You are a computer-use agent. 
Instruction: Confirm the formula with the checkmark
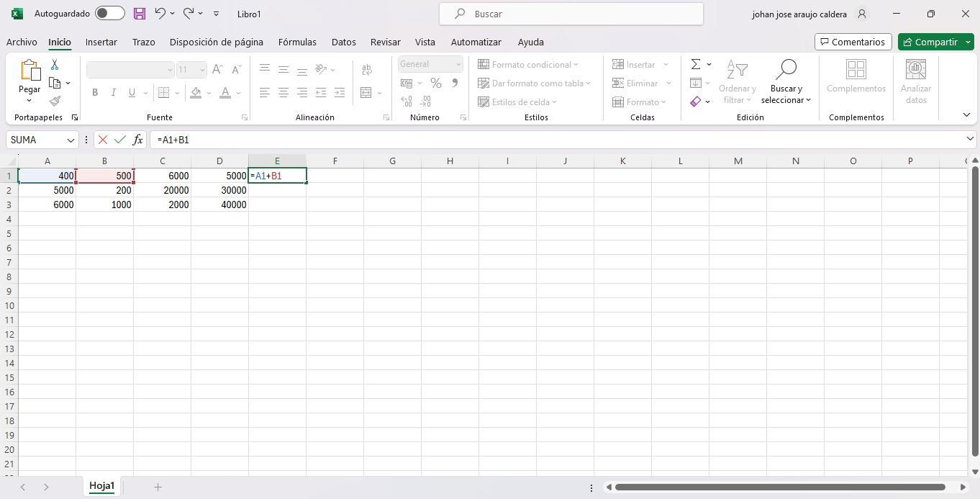[119, 140]
